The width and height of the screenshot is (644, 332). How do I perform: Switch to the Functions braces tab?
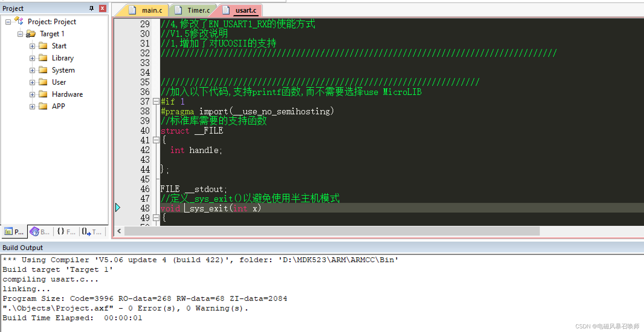61,232
